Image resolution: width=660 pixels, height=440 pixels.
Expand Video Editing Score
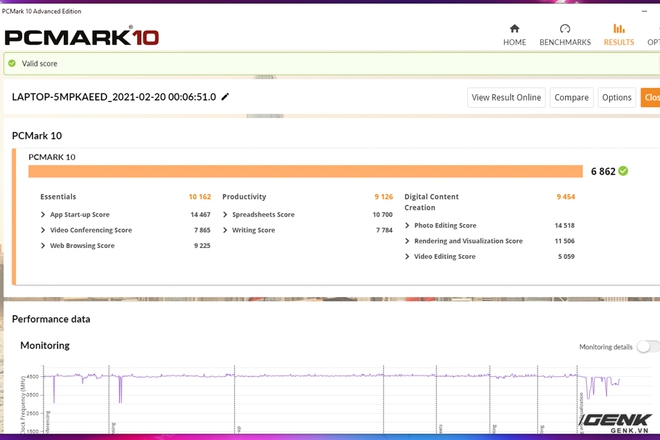pos(407,256)
